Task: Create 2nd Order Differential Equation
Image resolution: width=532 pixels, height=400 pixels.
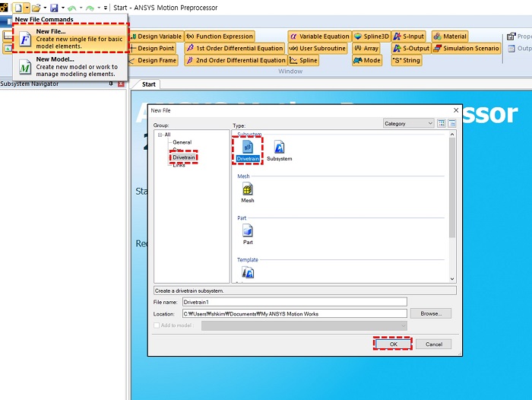Action: tap(236, 60)
